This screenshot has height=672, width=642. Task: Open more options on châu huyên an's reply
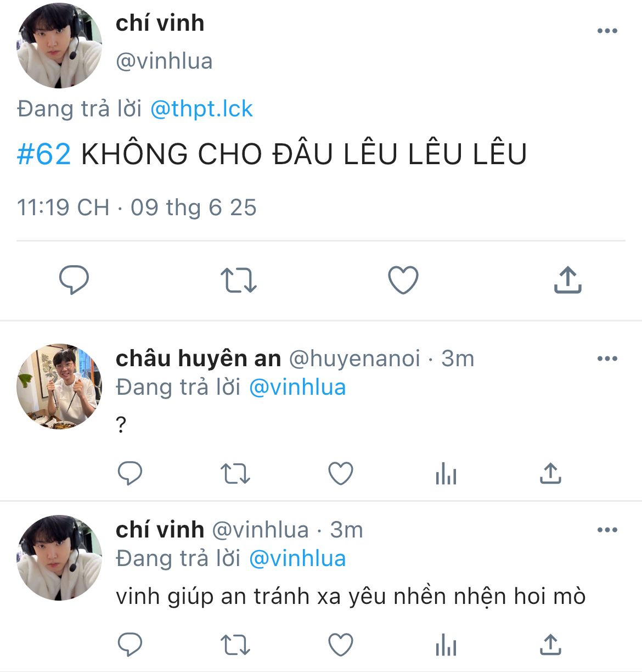click(607, 359)
